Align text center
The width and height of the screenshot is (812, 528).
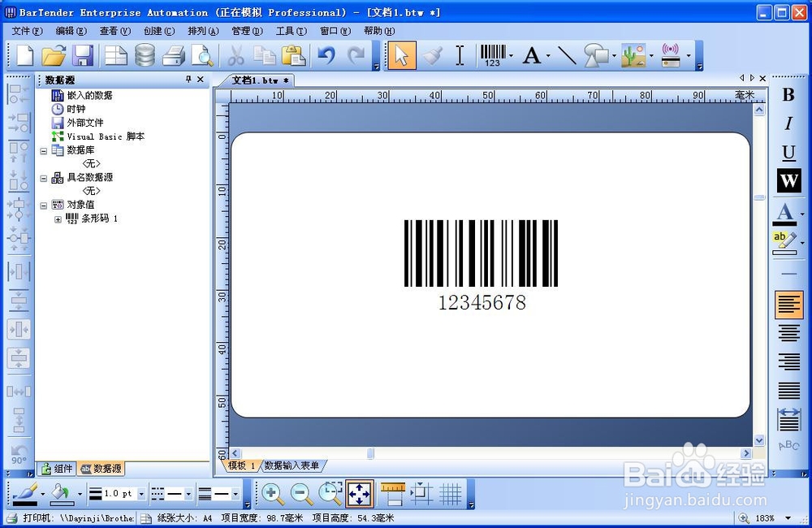[x=788, y=333]
